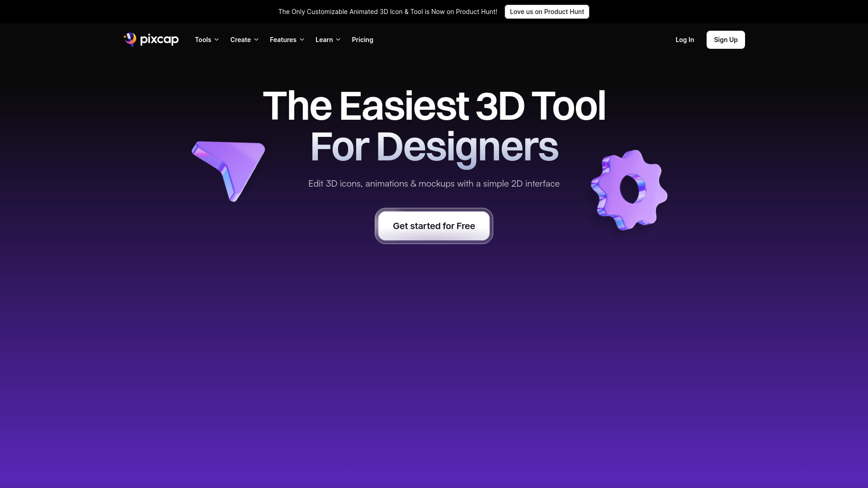Image resolution: width=868 pixels, height=488 pixels.
Task: Click Get started for Free button
Action: tap(434, 225)
